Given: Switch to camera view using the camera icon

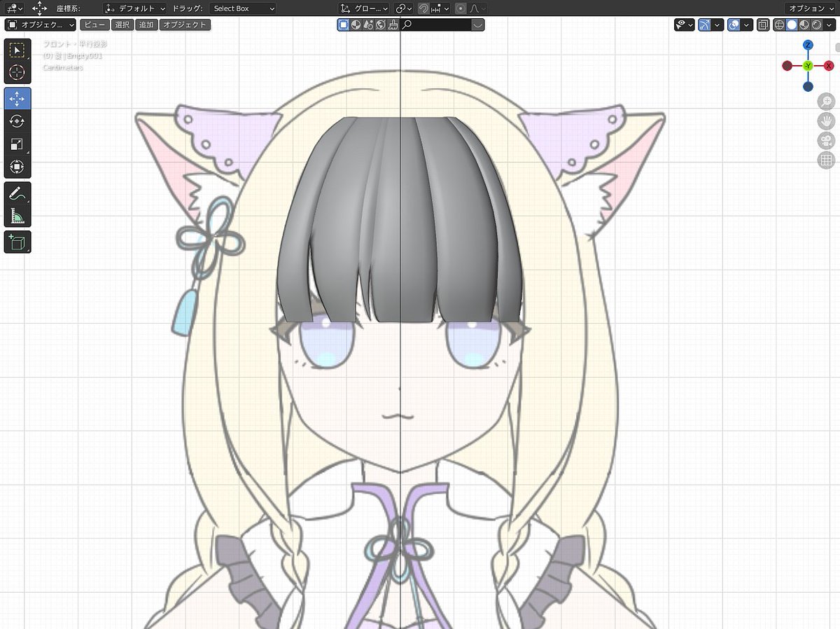Looking at the screenshot, I should coord(826,140).
